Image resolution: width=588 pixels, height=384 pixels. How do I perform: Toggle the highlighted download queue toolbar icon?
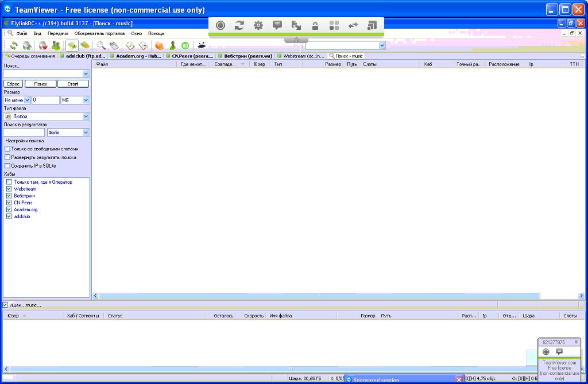click(72, 46)
